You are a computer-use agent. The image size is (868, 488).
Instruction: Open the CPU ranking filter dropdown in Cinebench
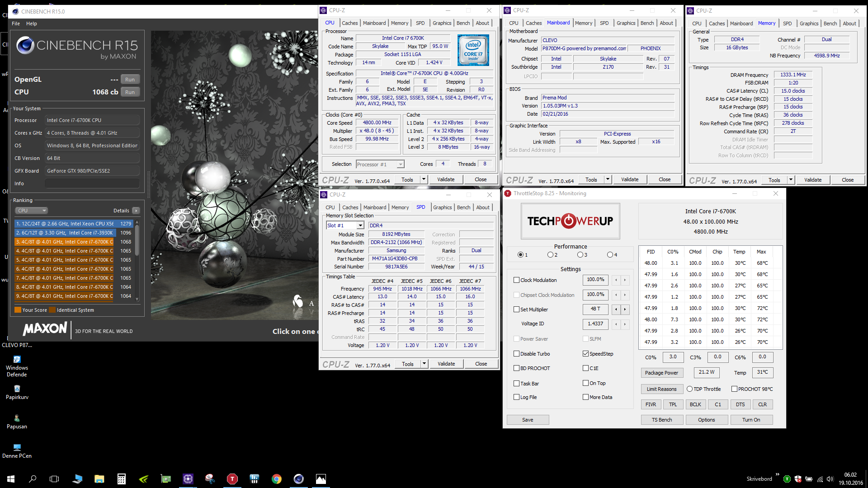click(32, 211)
